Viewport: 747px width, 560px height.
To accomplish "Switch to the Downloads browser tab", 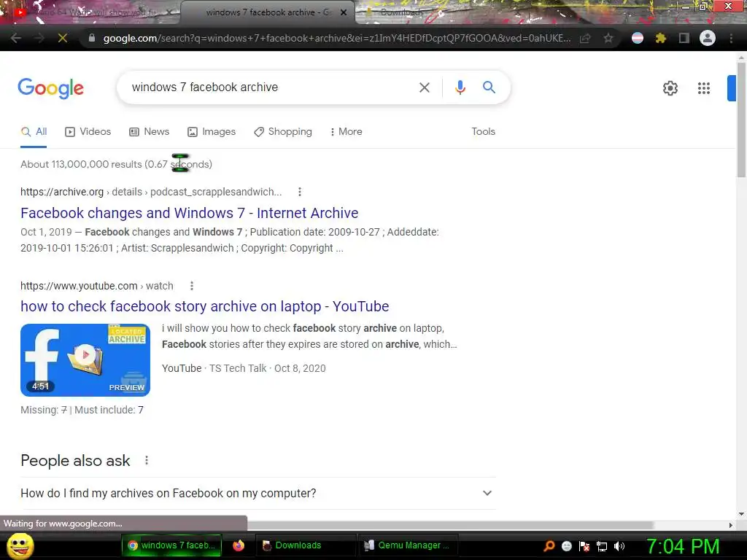I will coord(403,12).
